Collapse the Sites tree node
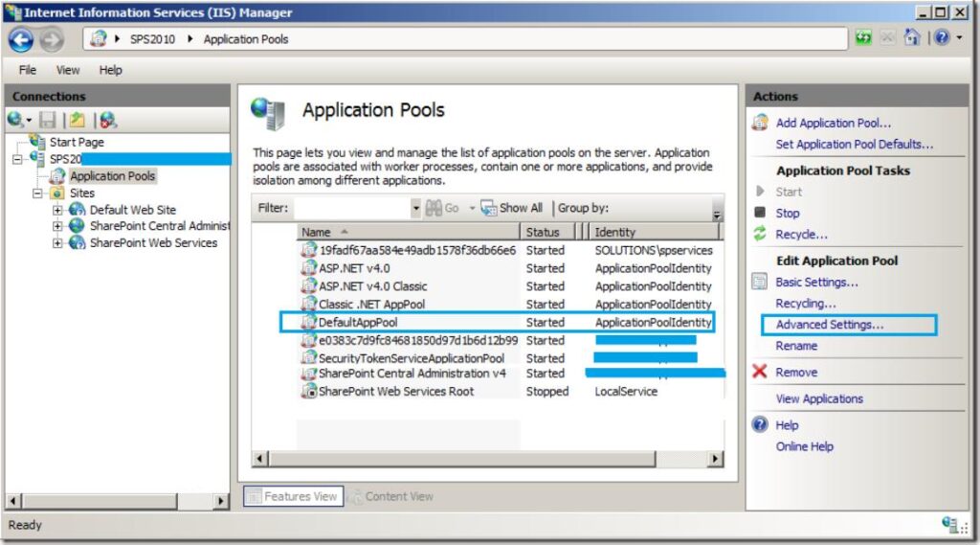Viewport: 980px width, 545px height. [x=37, y=193]
